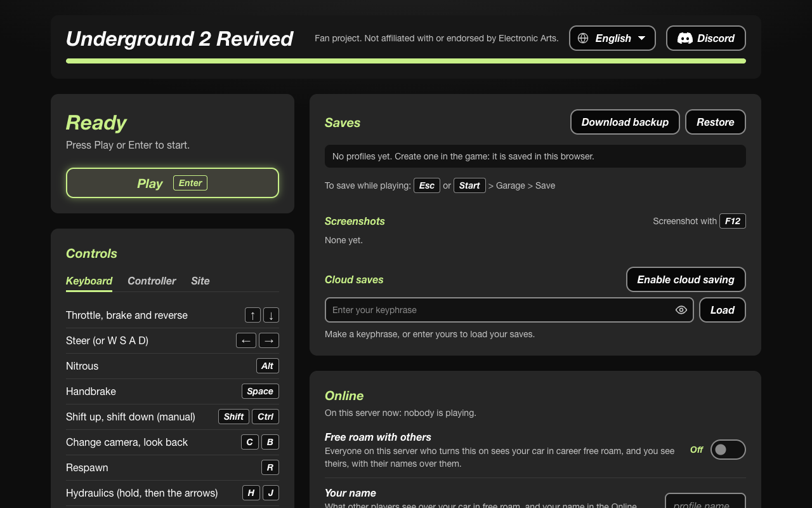
Task: Click the left arrow key icon
Action: (x=246, y=340)
